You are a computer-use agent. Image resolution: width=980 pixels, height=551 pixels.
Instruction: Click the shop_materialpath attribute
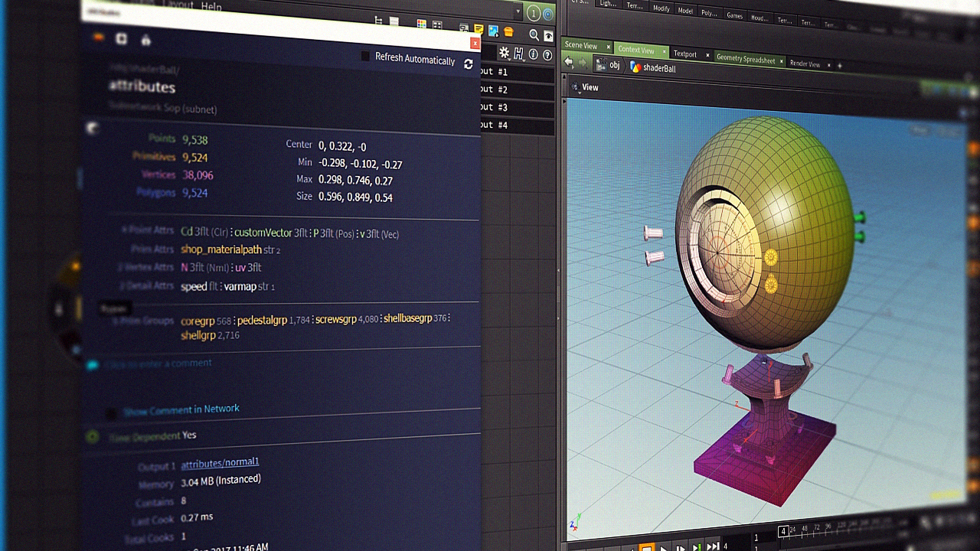pos(221,249)
